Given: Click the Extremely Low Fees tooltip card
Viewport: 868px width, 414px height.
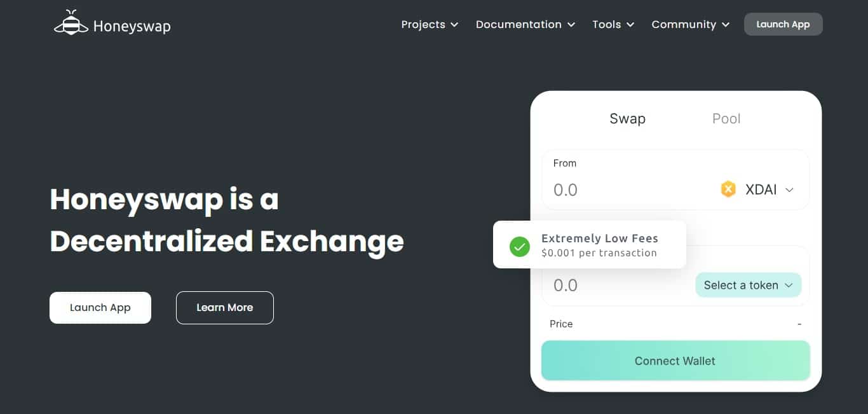Looking at the screenshot, I should 590,245.
